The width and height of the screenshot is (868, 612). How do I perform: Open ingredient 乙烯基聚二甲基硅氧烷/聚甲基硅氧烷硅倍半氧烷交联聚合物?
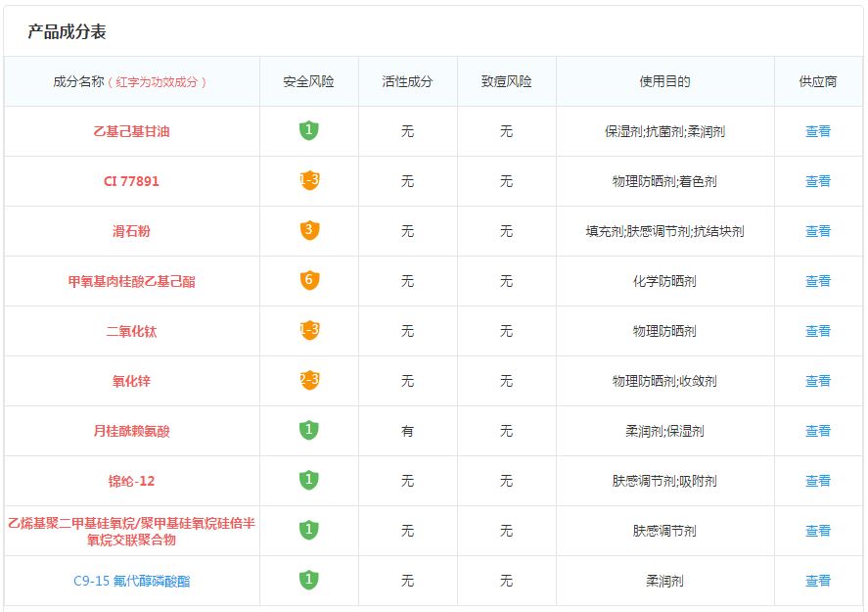pyautogui.click(x=131, y=531)
